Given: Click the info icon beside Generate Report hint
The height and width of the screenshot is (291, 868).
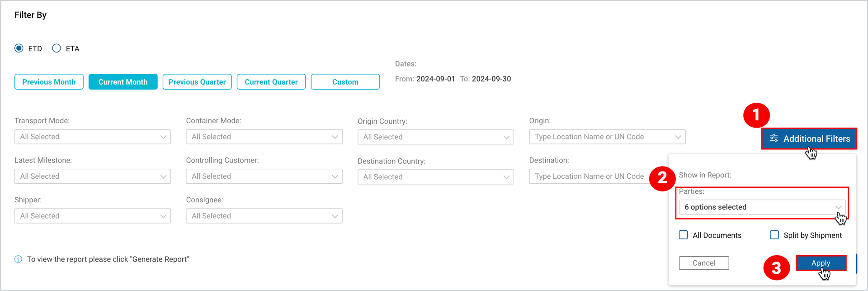Looking at the screenshot, I should 18,259.
